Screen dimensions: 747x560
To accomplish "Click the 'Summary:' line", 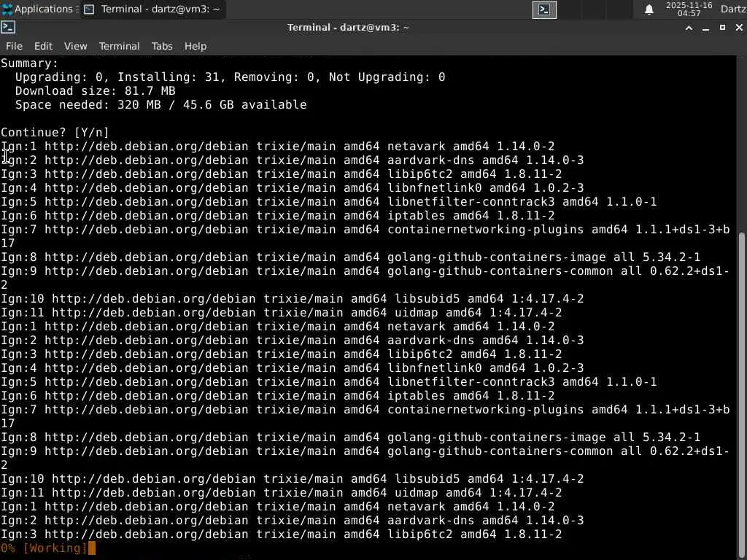I will [x=29, y=63].
